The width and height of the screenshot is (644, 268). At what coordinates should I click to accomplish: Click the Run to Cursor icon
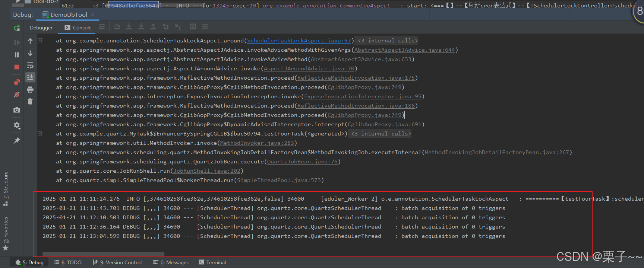tap(178, 27)
